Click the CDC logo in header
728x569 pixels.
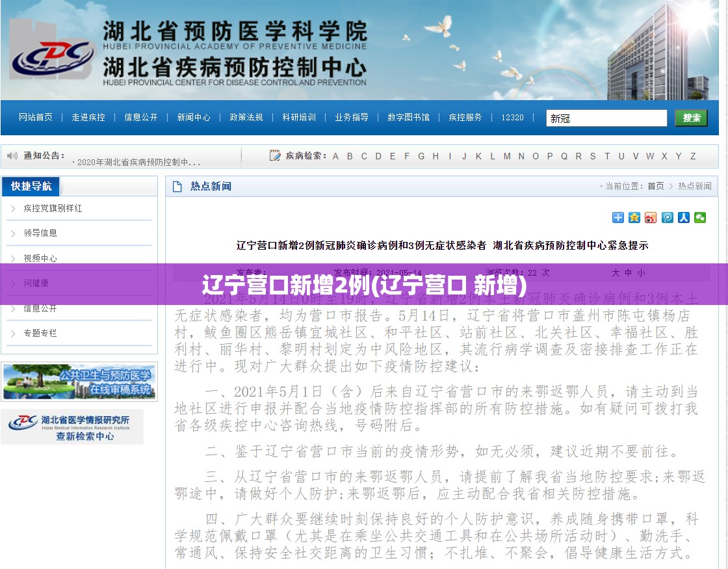point(53,59)
